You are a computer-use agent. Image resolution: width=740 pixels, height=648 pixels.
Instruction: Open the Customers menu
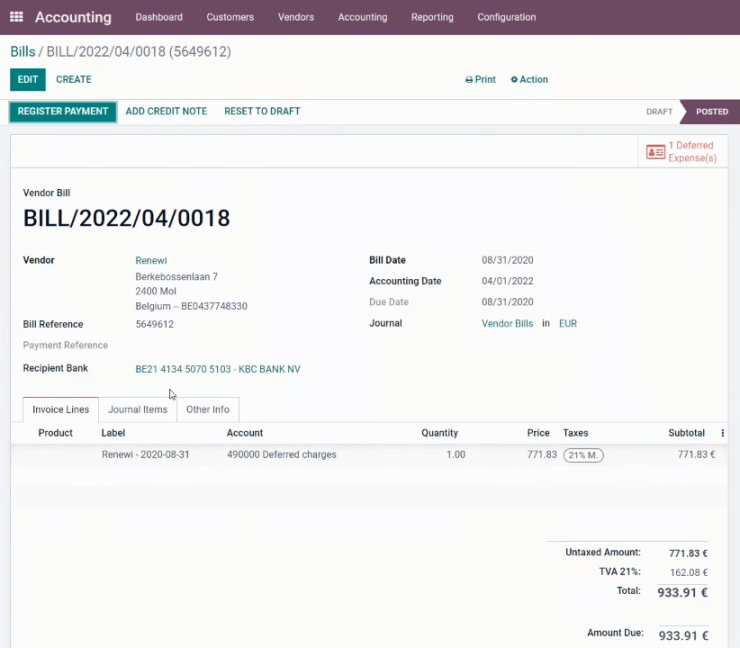tap(230, 17)
